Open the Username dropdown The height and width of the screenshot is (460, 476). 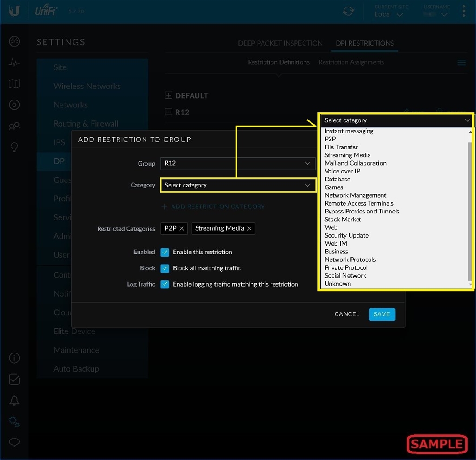point(436,14)
